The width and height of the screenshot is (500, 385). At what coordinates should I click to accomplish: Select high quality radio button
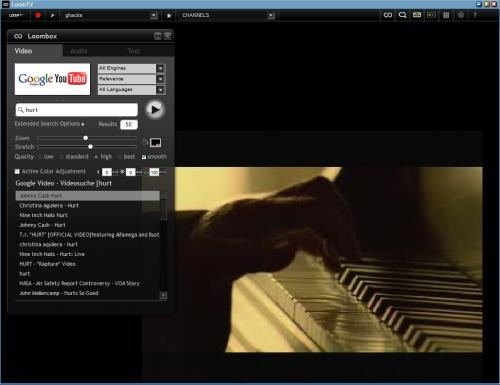click(x=96, y=157)
